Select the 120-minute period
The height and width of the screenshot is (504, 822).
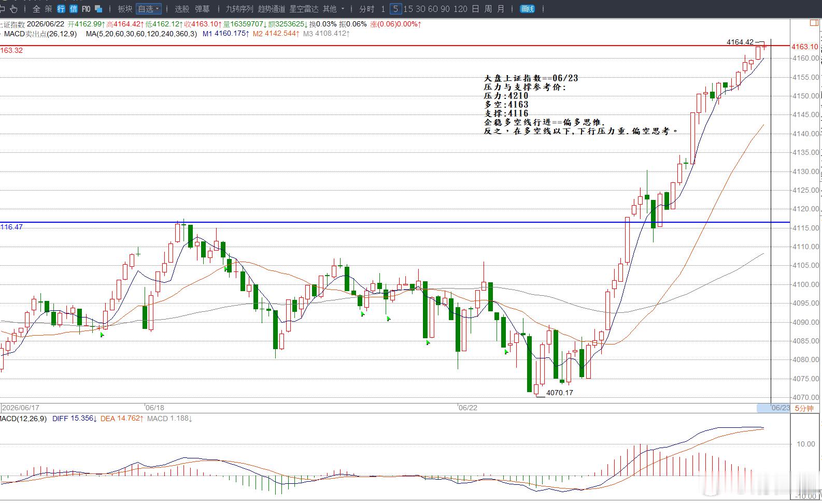tap(460, 9)
